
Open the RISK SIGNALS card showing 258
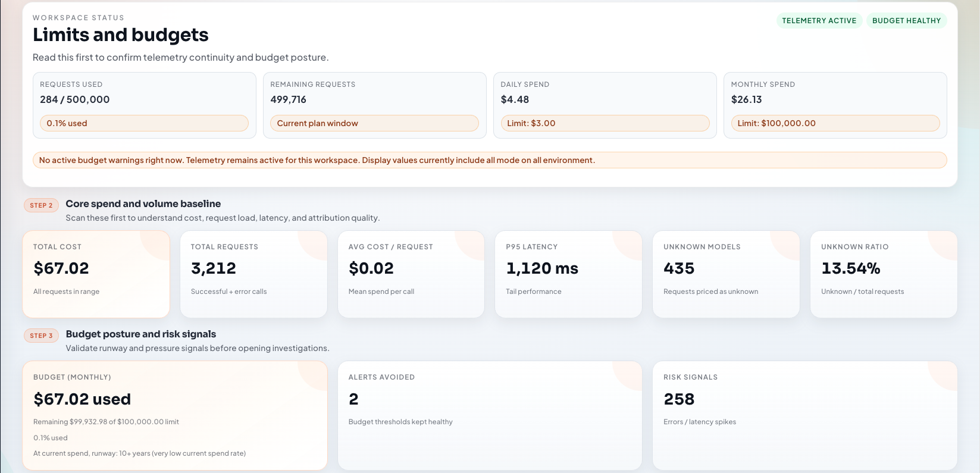805,415
